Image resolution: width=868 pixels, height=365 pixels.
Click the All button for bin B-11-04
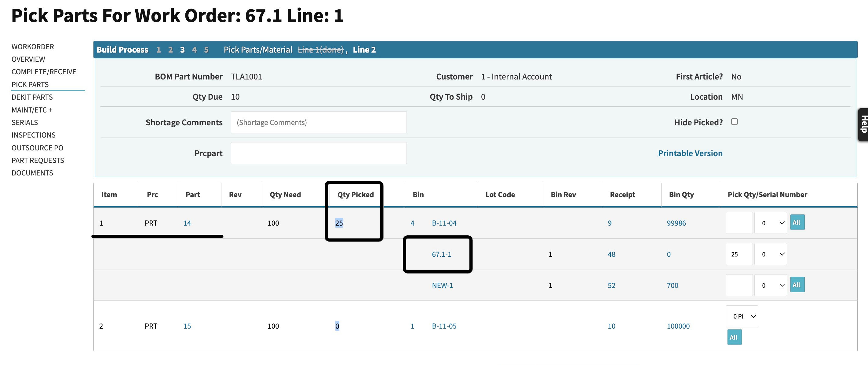[x=797, y=223]
